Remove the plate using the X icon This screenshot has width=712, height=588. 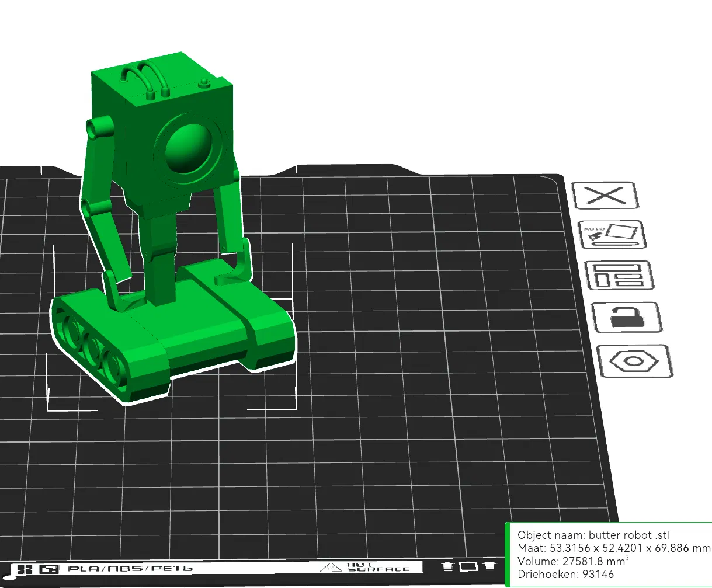605,195
